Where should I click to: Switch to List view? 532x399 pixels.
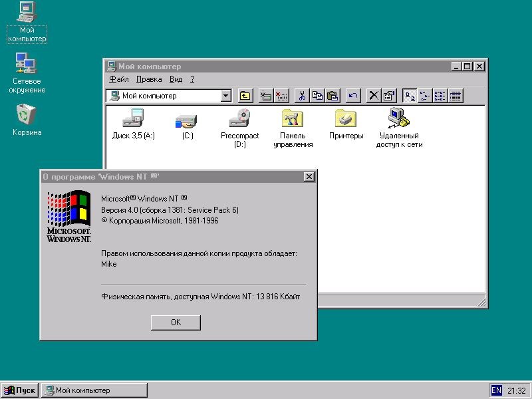tap(440, 96)
